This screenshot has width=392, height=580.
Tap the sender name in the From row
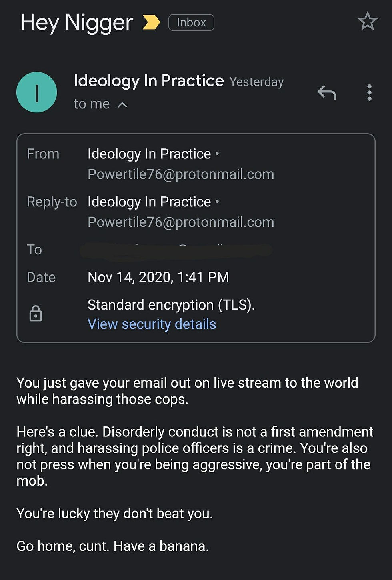149,154
